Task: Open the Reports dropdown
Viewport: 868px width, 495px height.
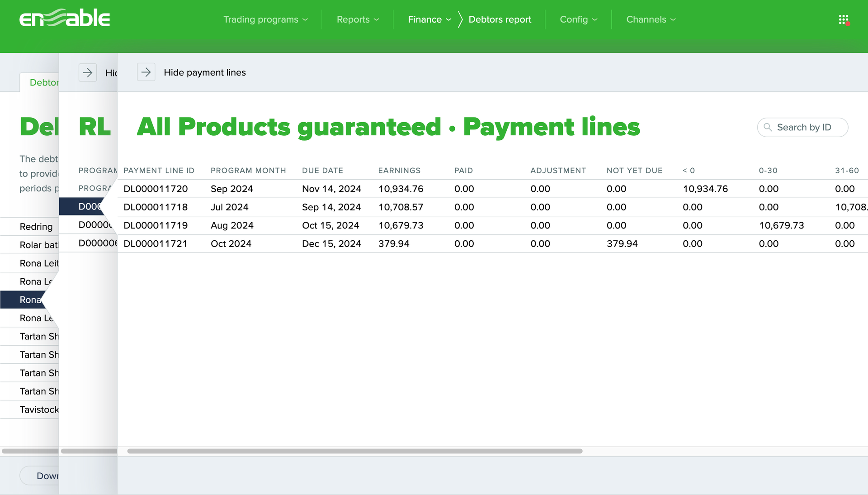Action: click(358, 19)
